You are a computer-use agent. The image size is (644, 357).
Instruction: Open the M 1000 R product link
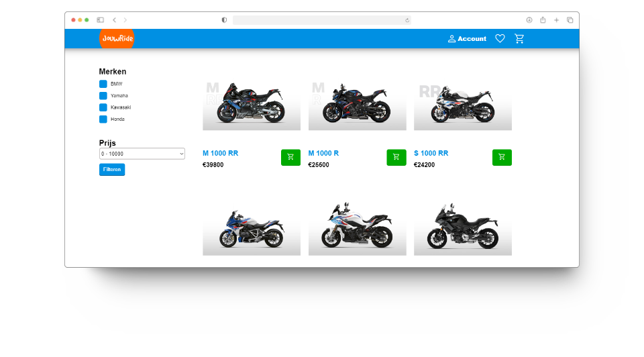pos(323,153)
